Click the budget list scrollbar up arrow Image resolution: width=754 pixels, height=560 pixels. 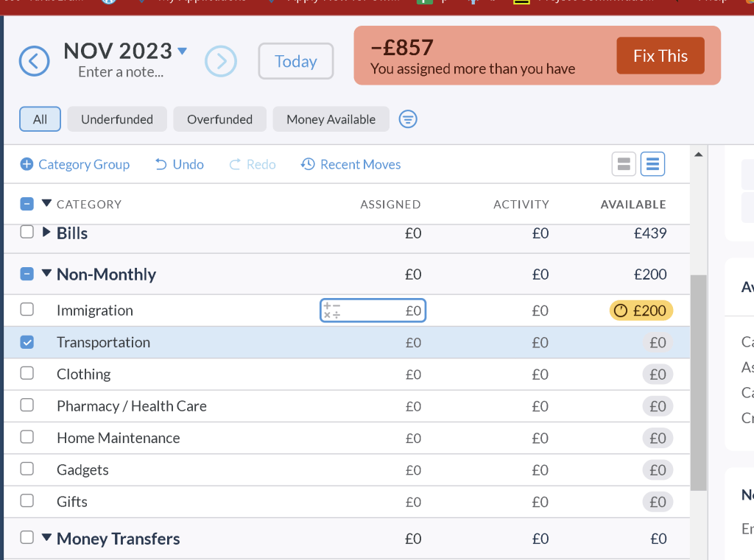pos(699,155)
